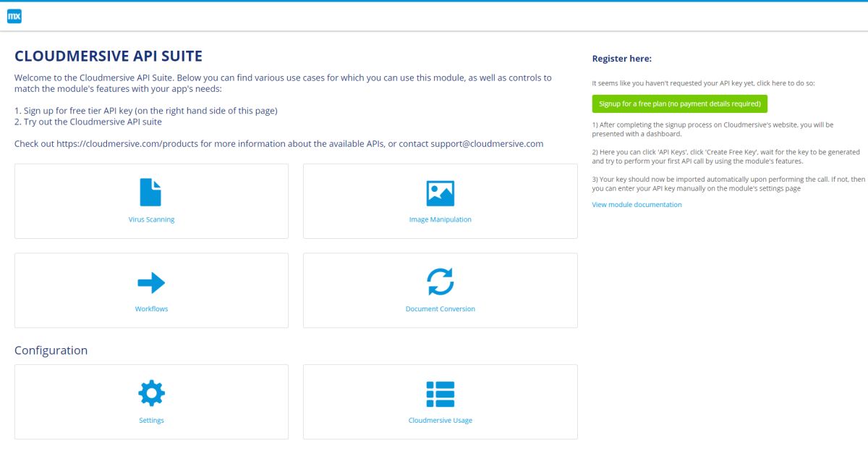Click the Register here heading
868x451 pixels.
tap(622, 59)
